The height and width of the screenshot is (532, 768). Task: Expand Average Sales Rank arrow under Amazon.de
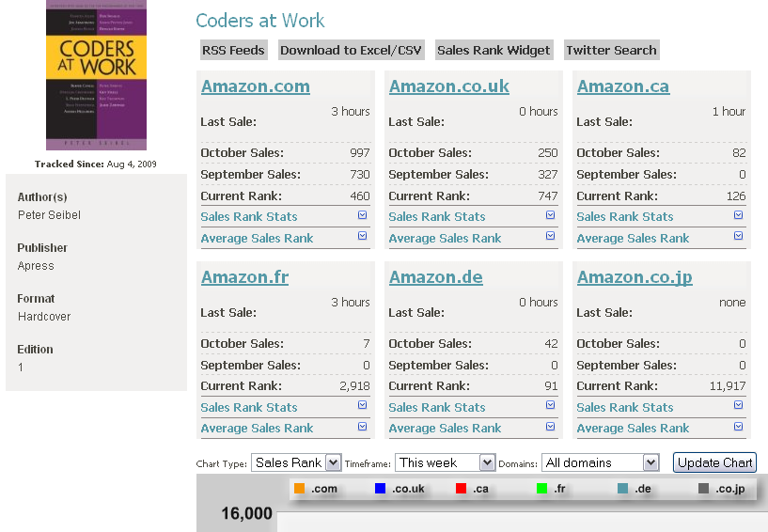[x=551, y=427]
